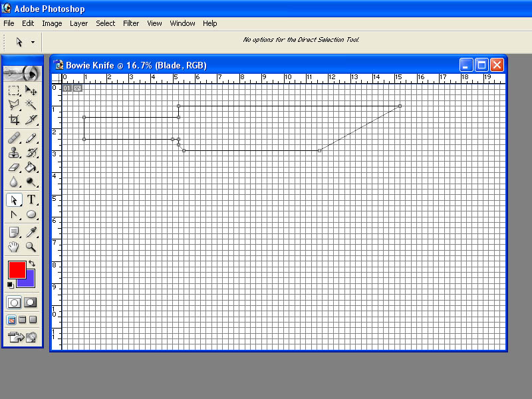Enable full screen mode with menu bar
The height and width of the screenshot is (399, 532).
[23, 320]
